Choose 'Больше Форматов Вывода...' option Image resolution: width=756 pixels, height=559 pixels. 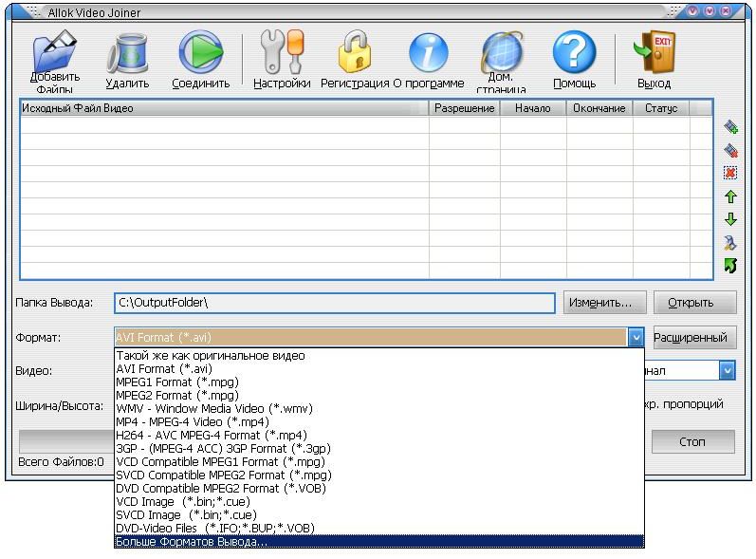192,541
